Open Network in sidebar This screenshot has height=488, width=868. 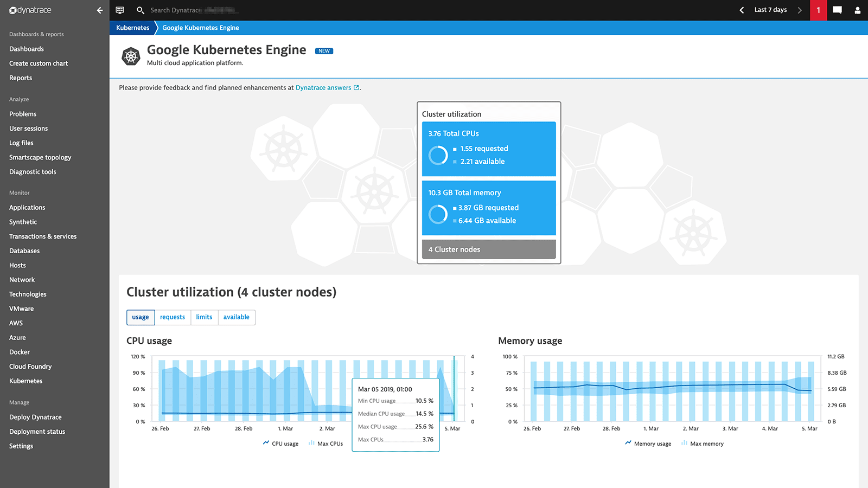(22, 280)
